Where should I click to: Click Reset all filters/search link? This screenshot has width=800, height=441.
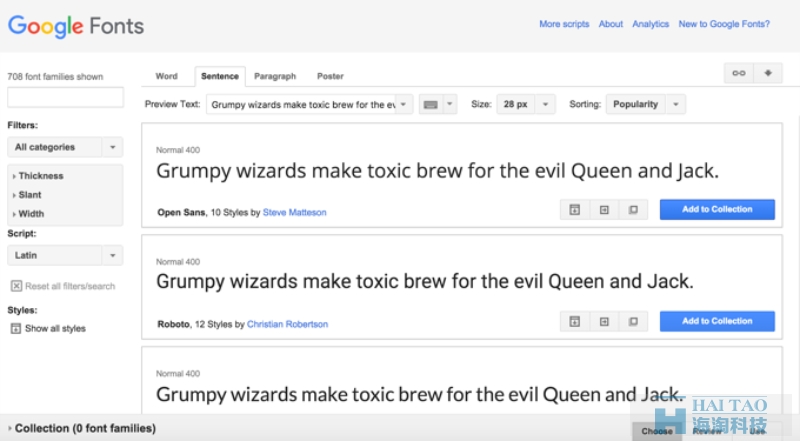coord(70,286)
